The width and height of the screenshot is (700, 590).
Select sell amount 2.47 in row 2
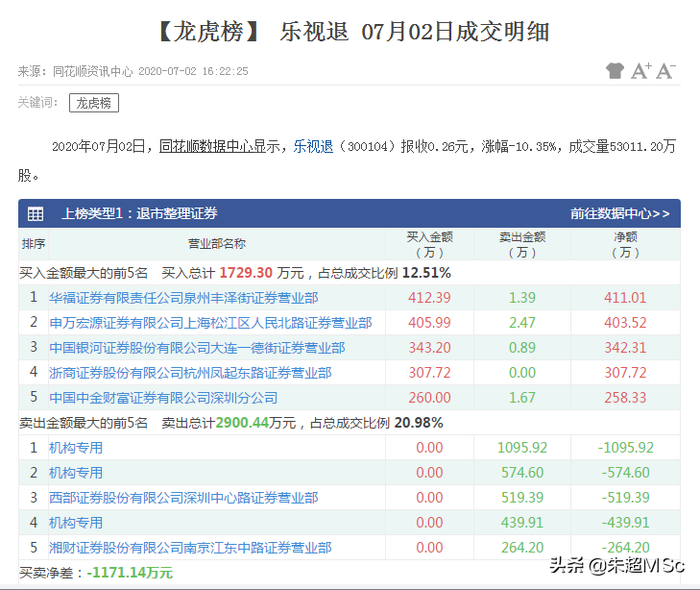tap(522, 323)
